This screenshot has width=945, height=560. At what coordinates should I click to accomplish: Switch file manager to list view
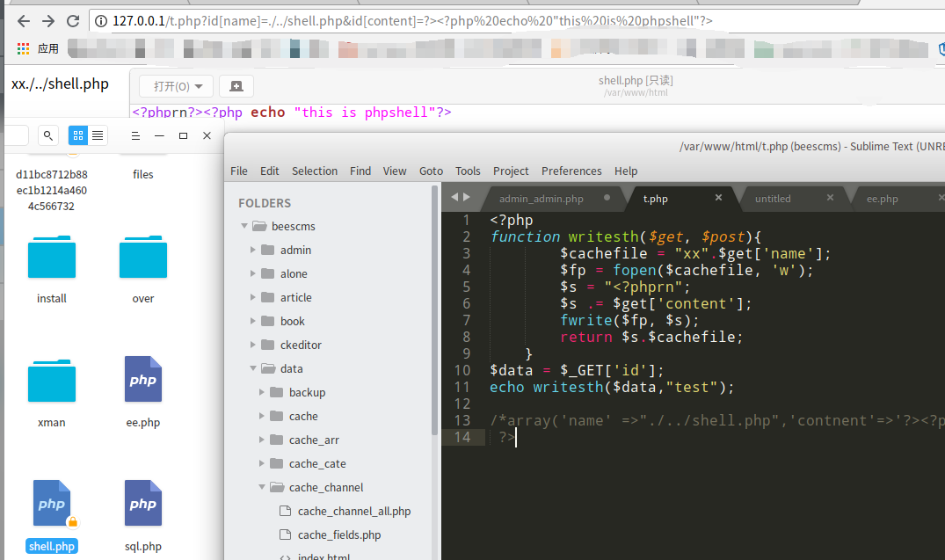click(98, 135)
